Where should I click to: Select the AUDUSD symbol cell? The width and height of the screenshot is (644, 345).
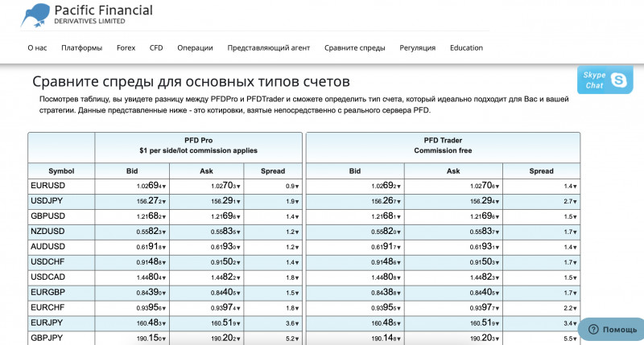61,247
